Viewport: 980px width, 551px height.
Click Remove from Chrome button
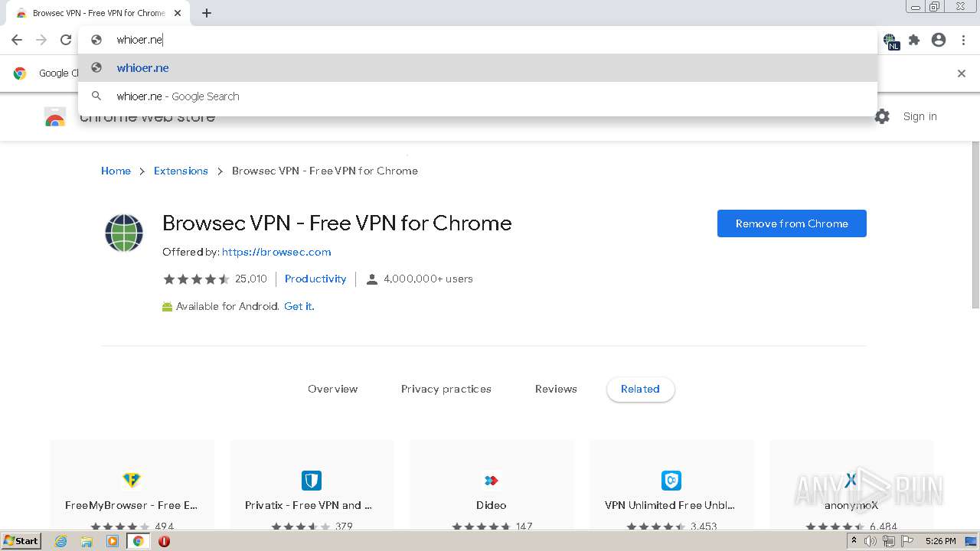click(x=792, y=223)
